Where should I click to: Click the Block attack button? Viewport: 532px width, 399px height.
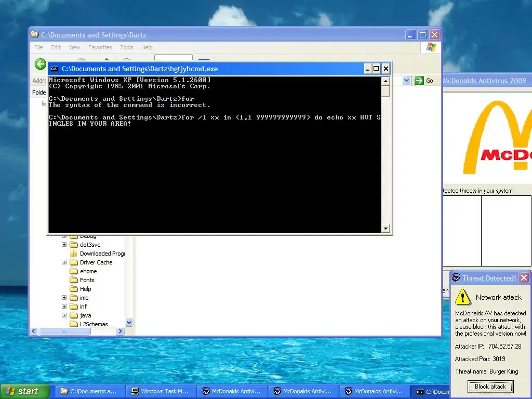pos(490,387)
